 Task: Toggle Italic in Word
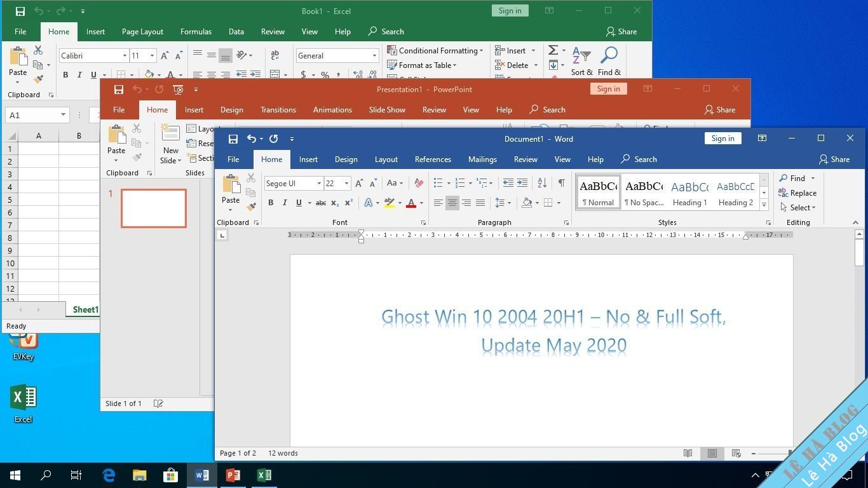tap(285, 203)
